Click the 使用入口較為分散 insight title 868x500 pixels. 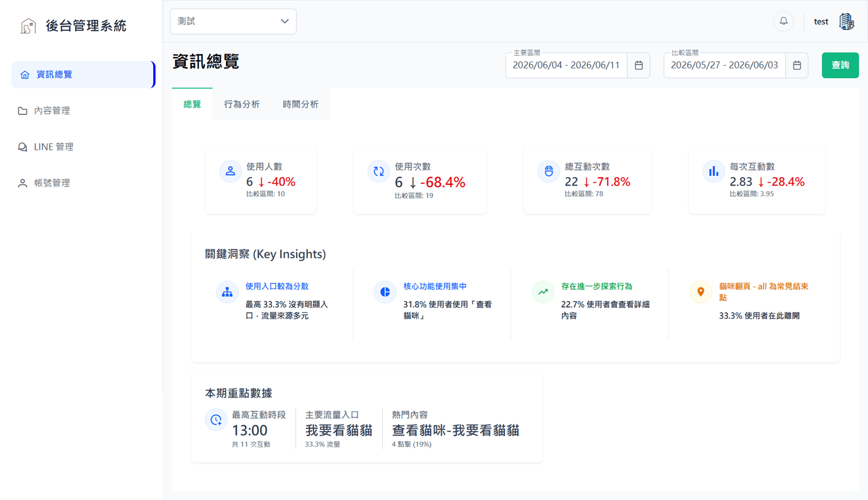coord(277,286)
